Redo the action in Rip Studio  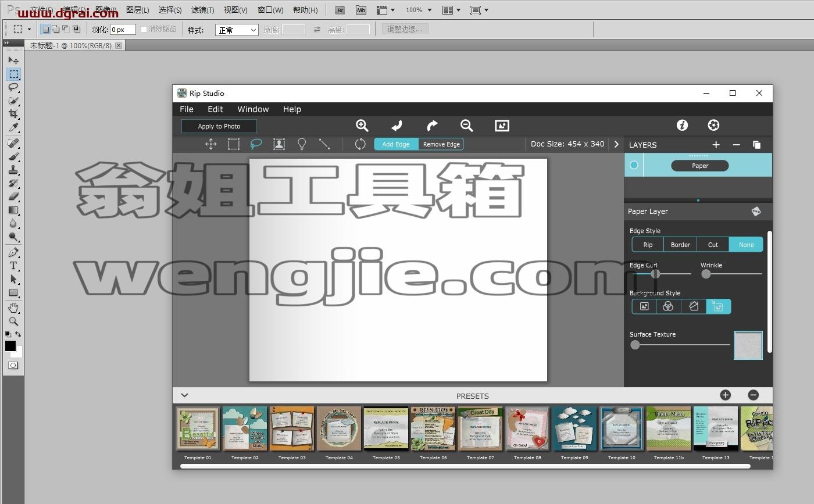click(x=432, y=126)
